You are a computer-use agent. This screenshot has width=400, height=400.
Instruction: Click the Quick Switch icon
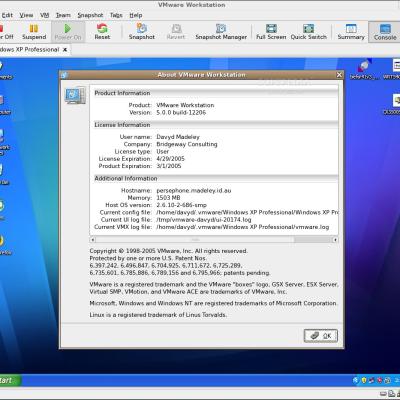click(x=309, y=32)
